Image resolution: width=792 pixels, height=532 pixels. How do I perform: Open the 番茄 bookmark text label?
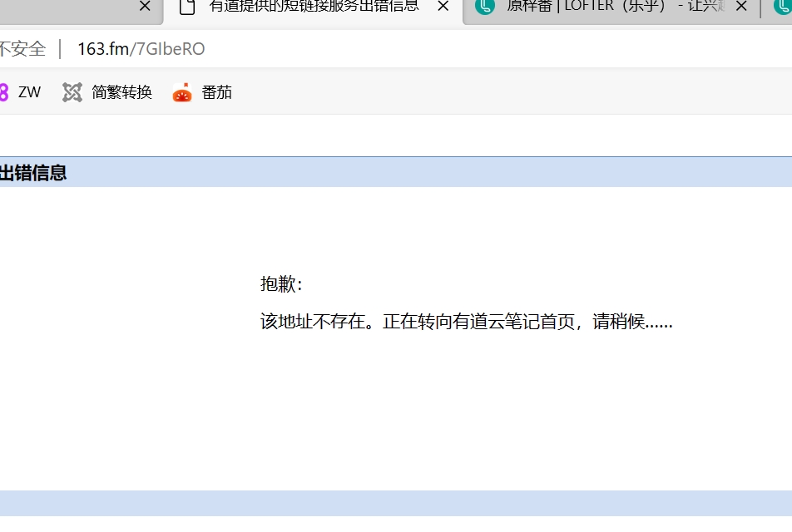217,92
